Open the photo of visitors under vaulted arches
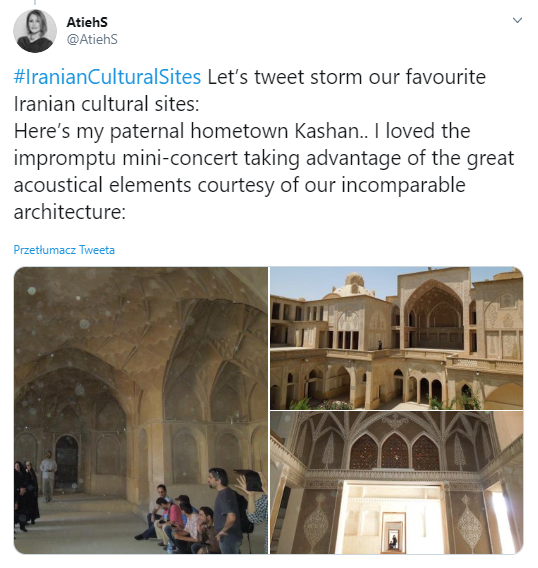 [141, 410]
